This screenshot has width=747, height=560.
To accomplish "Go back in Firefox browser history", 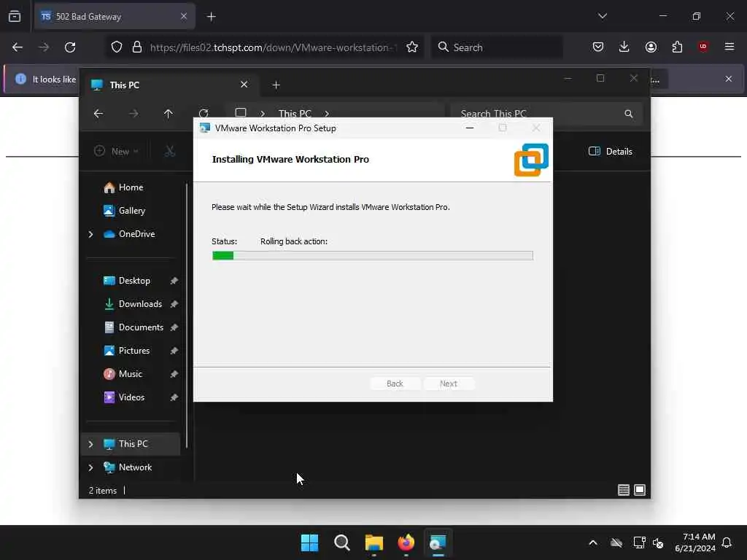I will 18,47.
